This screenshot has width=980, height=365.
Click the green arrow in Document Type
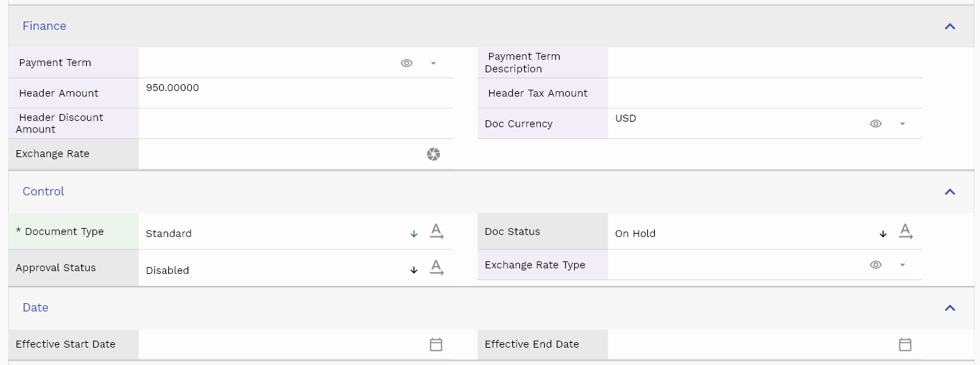[414, 234]
